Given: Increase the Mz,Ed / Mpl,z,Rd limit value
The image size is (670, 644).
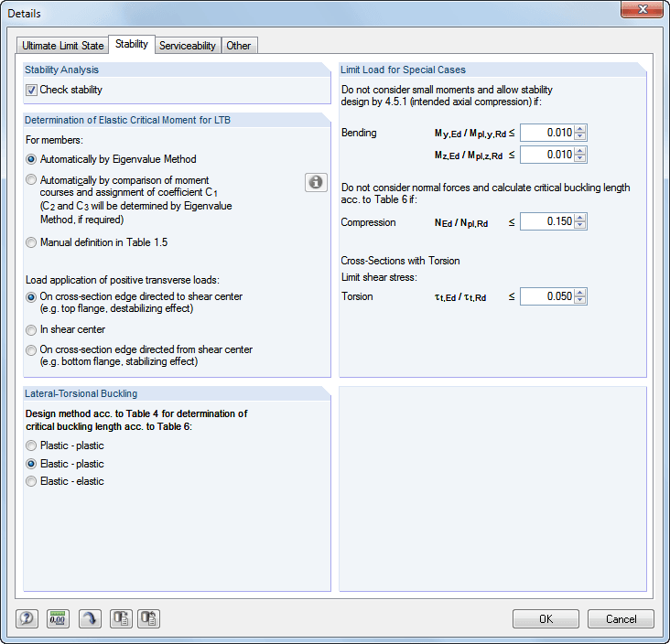Looking at the screenshot, I should [579, 151].
